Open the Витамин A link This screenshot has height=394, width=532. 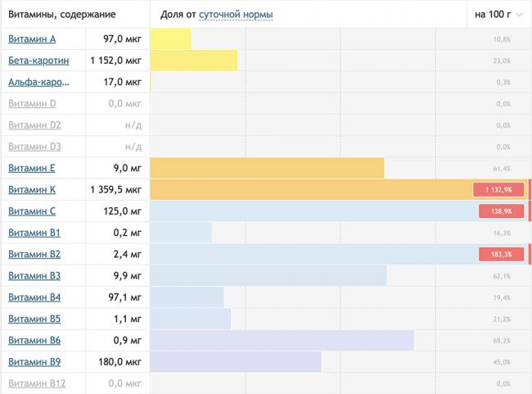[32, 39]
